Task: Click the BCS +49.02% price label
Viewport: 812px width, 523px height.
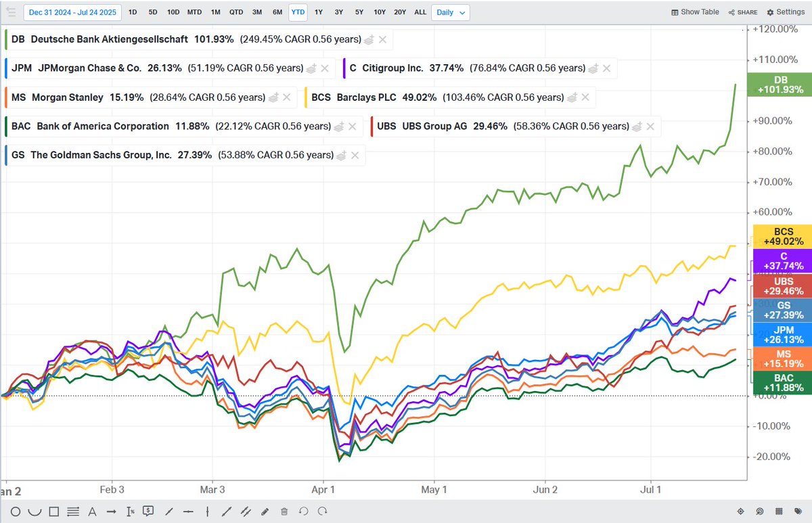Action: pyautogui.click(x=783, y=236)
